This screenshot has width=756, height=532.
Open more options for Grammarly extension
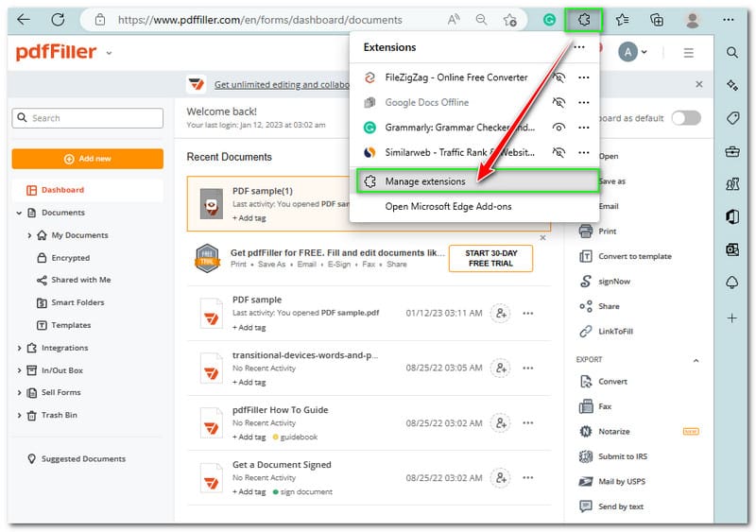click(583, 128)
